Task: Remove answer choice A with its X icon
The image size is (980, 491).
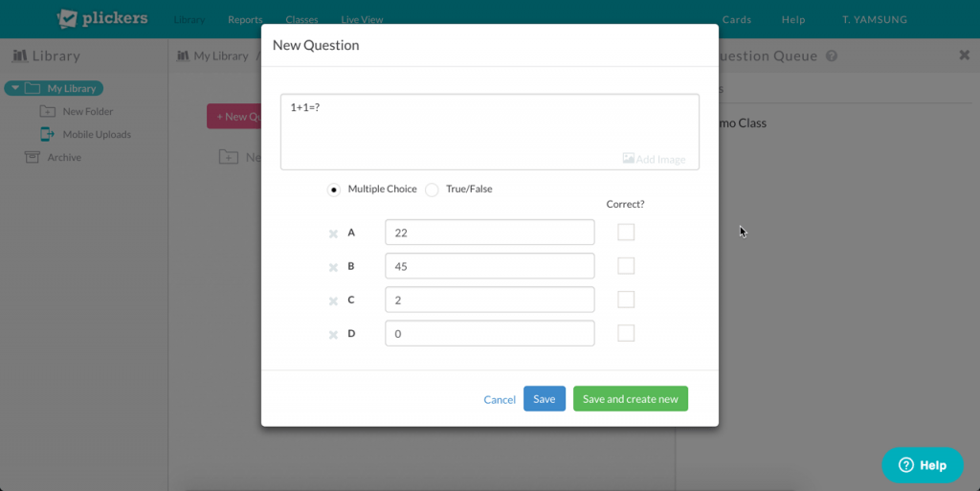Action: point(333,234)
